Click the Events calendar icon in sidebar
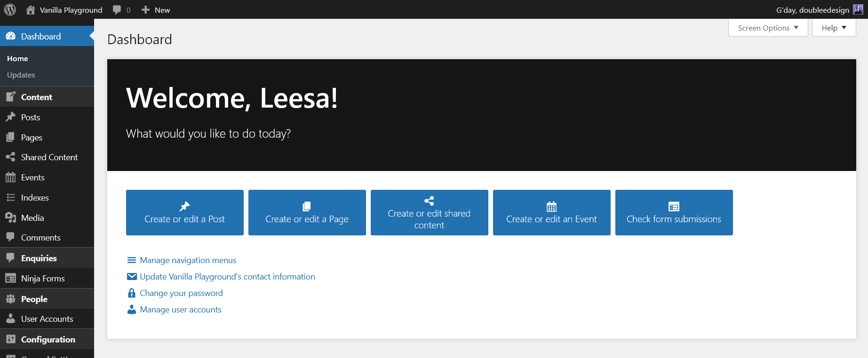 (10, 178)
